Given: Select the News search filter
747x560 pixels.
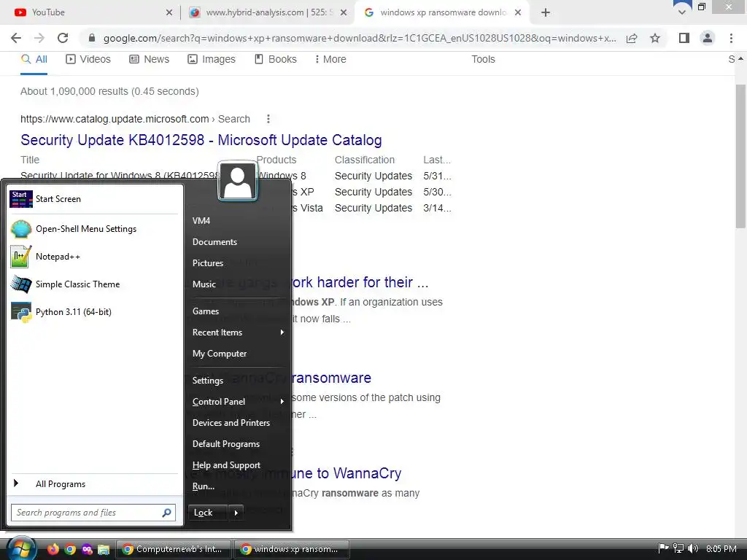Looking at the screenshot, I should [x=150, y=59].
